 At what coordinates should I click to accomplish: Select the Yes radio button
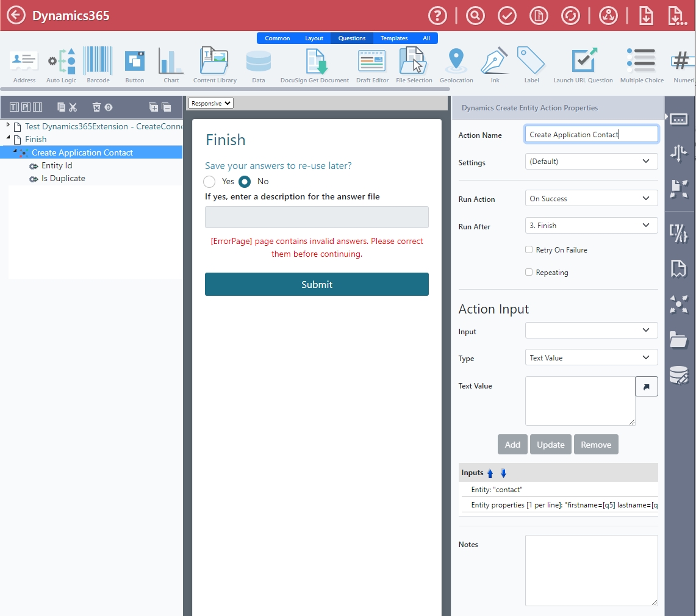click(209, 182)
